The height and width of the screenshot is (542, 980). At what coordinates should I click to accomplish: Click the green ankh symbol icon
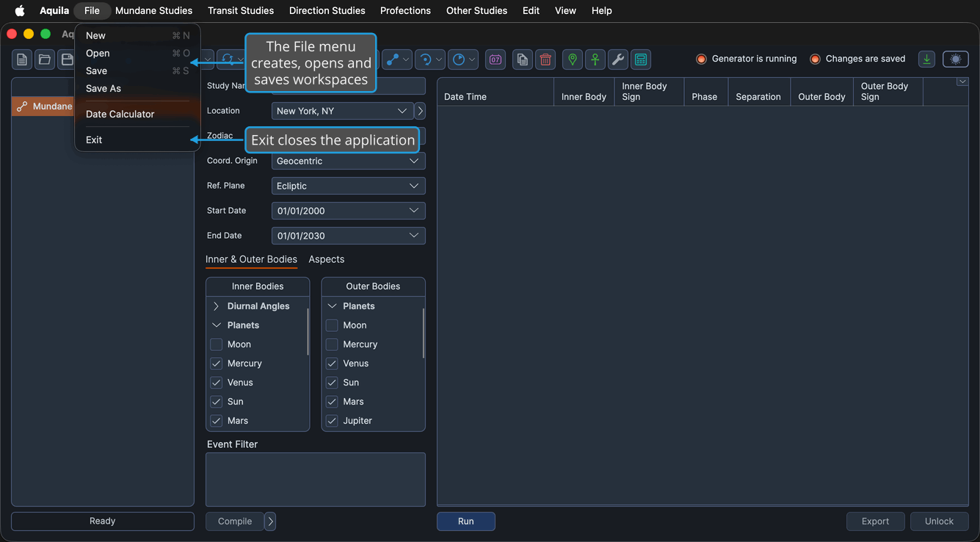click(595, 59)
